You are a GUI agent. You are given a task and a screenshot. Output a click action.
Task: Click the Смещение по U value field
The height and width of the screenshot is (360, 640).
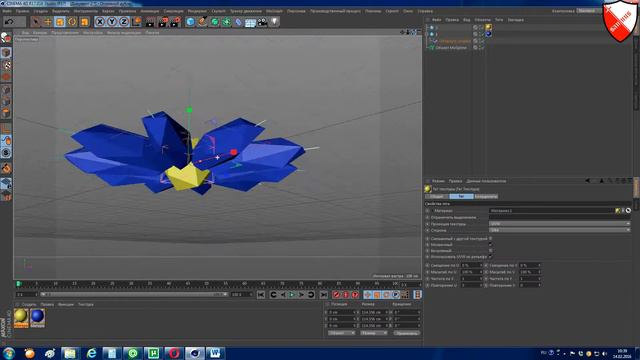471,265
